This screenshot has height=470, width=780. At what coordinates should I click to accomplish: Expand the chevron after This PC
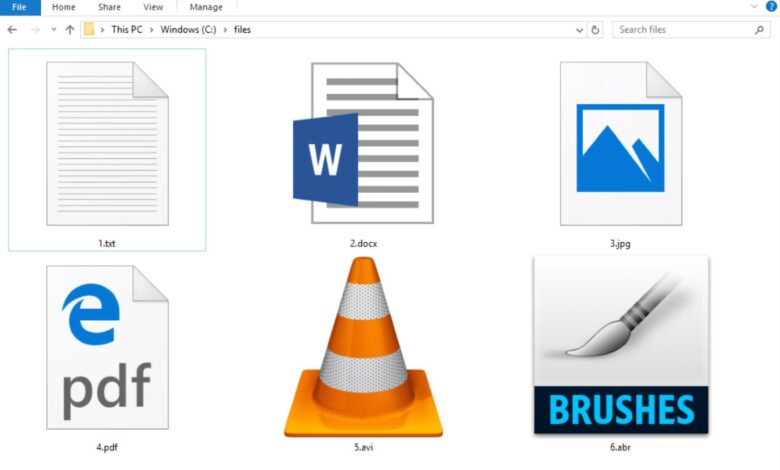click(152, 30)
